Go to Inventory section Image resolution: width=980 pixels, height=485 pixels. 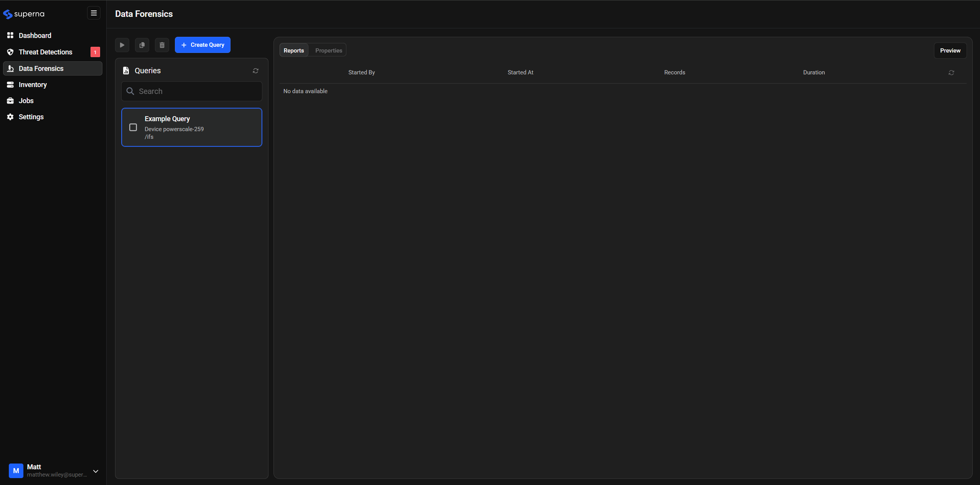53,85
